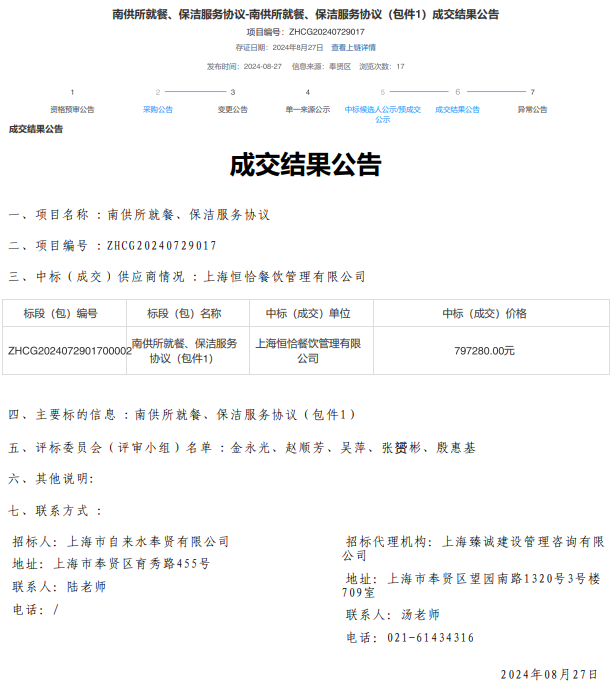This screenshot has height=690, width=611.
Task: Open the 查看上链详情 link
Action: coord(353,47)
